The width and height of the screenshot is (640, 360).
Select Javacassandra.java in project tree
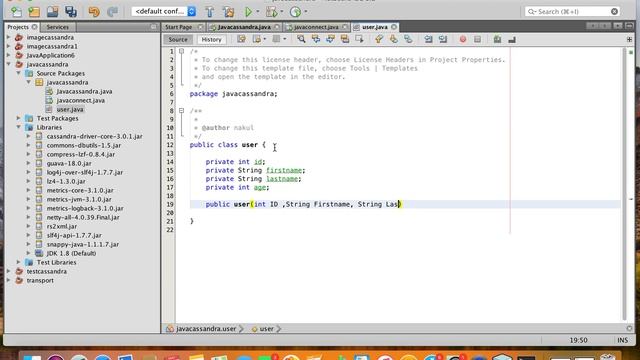point(84,91)
